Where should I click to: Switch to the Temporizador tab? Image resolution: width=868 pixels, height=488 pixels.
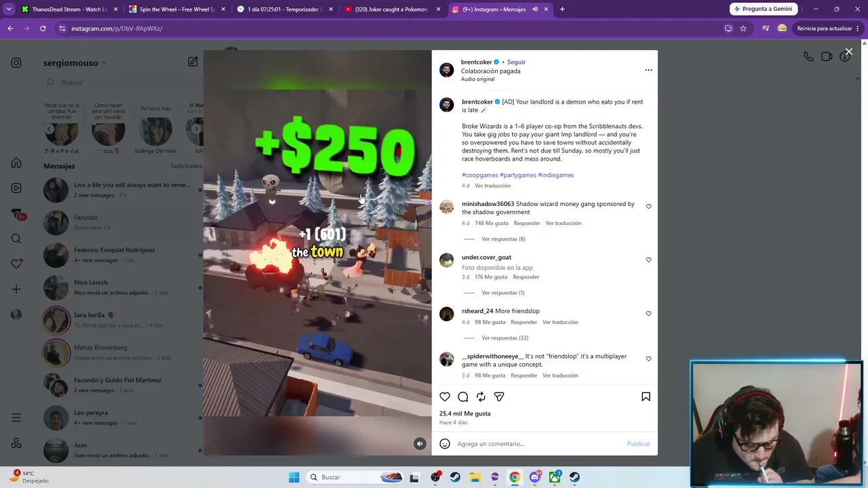[x=284, y=9]
